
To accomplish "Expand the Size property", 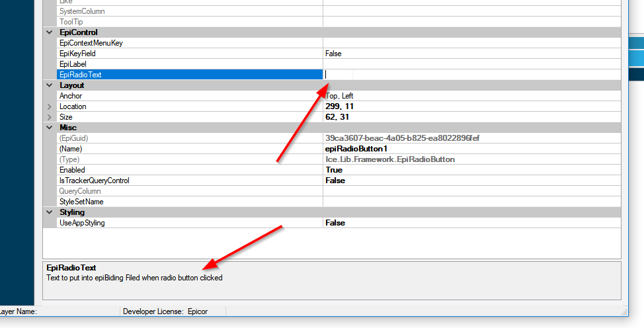I will click(x=50, y=117).
